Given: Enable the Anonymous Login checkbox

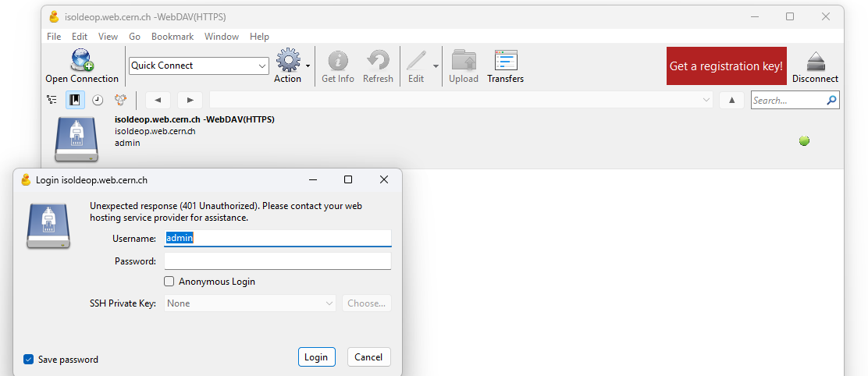Looking at the screenshot, I should click(169, 282).
